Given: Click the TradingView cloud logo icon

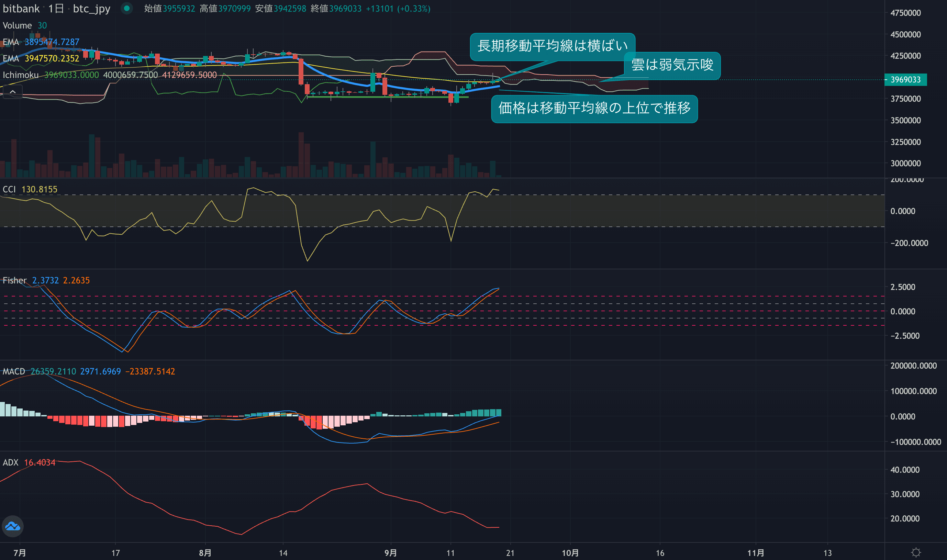Looking at the screenshot, I should 12,526.
